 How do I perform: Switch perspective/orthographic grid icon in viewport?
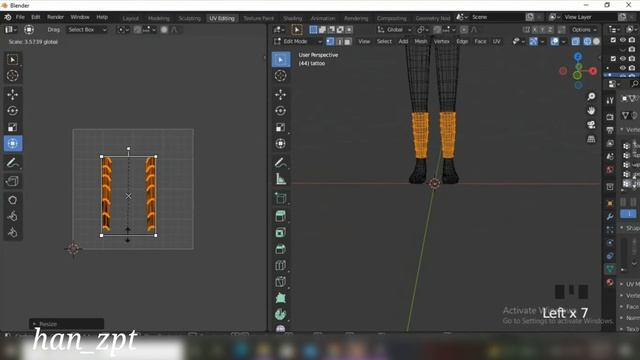(591, 139)
